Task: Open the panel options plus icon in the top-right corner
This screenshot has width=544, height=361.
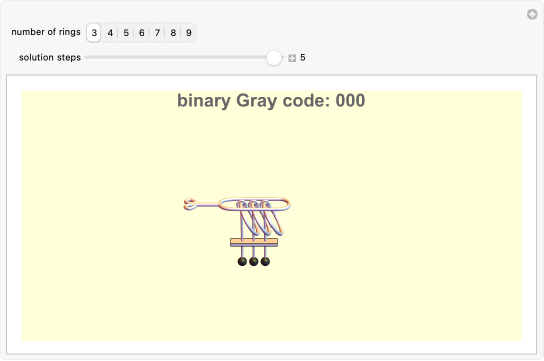Action: pyautogui.click(x=532, y=14)
